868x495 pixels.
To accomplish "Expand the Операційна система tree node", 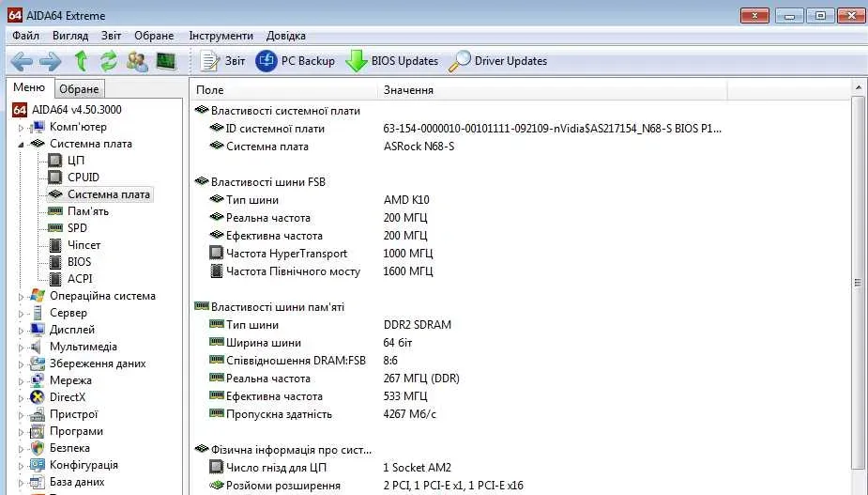I will (x=23, y=297).
